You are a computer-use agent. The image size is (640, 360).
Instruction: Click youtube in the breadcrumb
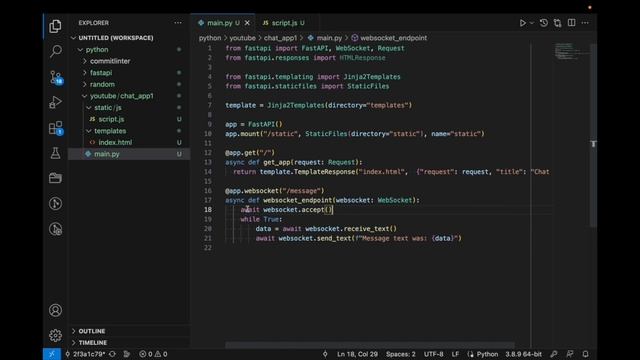click(242, 38)
